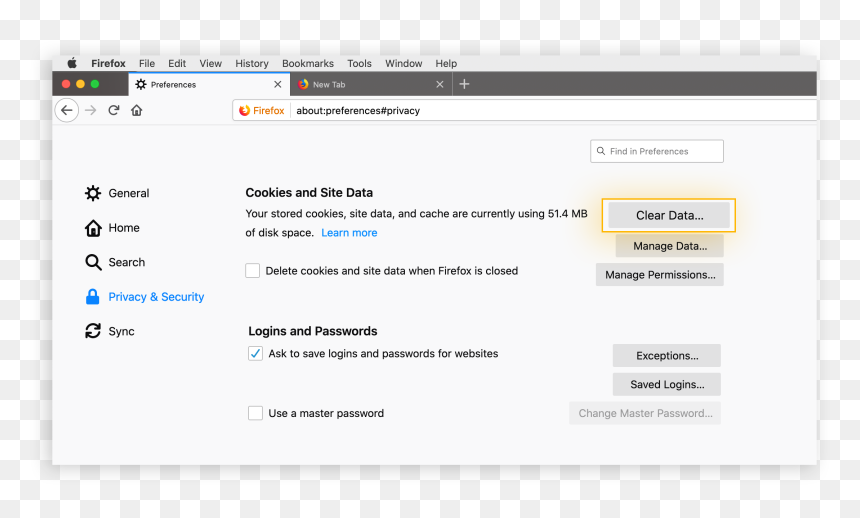This screenshot has height=518, width=860.
Task: Open the Tools menu
Action: pyautogui.click(x=359, y=63)
